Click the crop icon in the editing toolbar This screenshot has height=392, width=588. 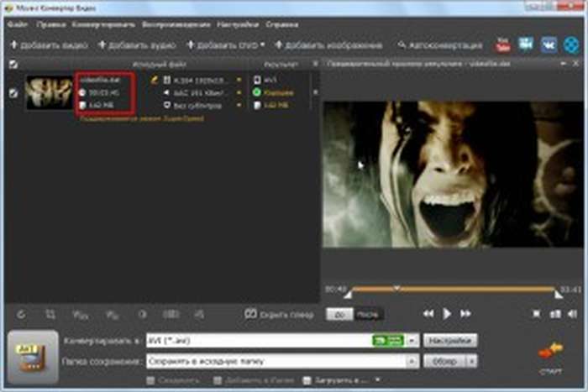[x=50, y=315]
